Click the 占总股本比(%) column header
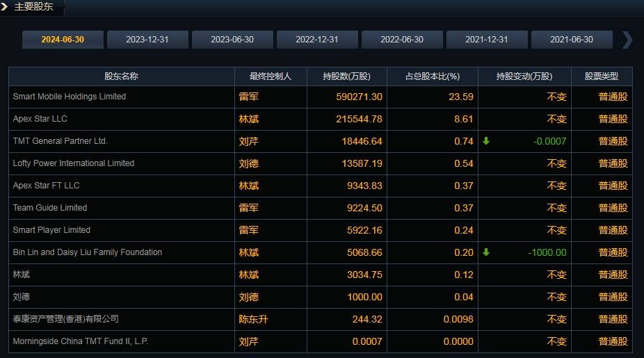The width and height of the screenshot is (644, 358). click(433, 76)
